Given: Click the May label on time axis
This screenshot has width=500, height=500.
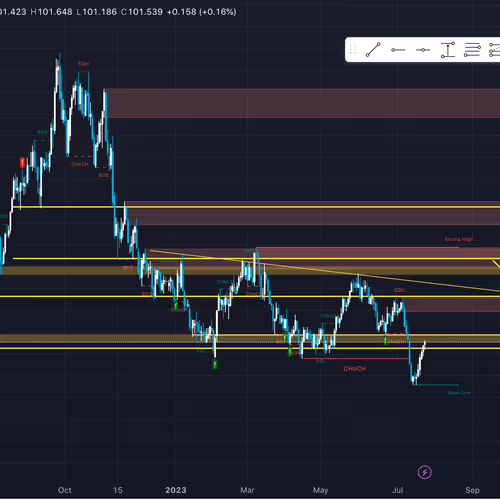Looking at the screenshot, I should [320, 490].
